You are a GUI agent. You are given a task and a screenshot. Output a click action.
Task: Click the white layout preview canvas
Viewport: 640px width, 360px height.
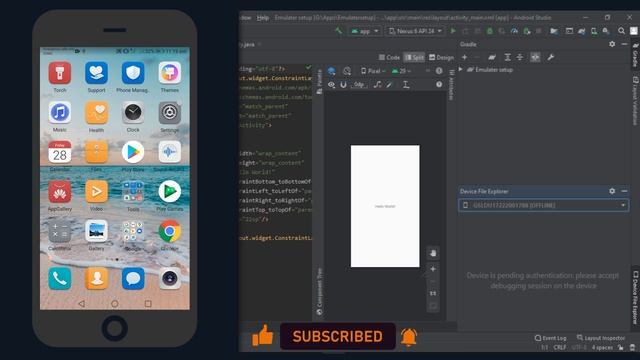pyautogui.click(x=385, y=206)
